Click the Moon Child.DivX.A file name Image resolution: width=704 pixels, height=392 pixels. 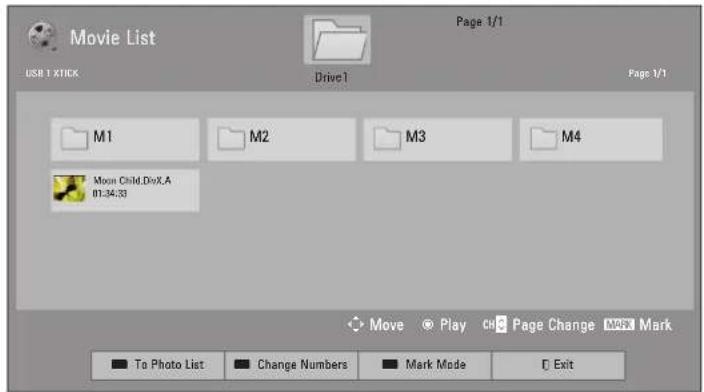tap(132, 181)
